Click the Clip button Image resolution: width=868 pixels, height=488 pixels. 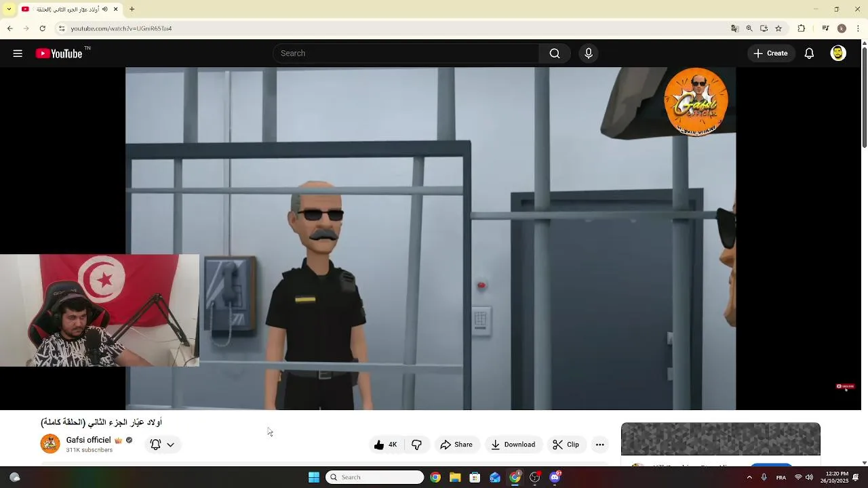[566, 445]
